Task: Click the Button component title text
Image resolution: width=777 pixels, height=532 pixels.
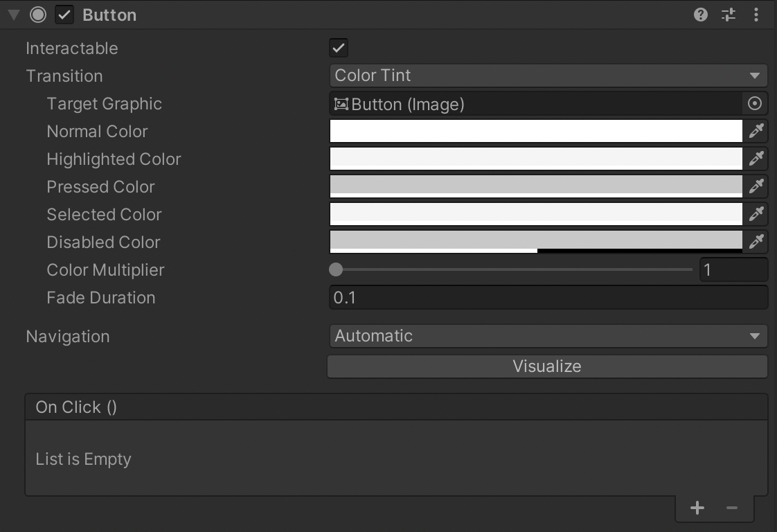Action: click(x=109, y=15)
